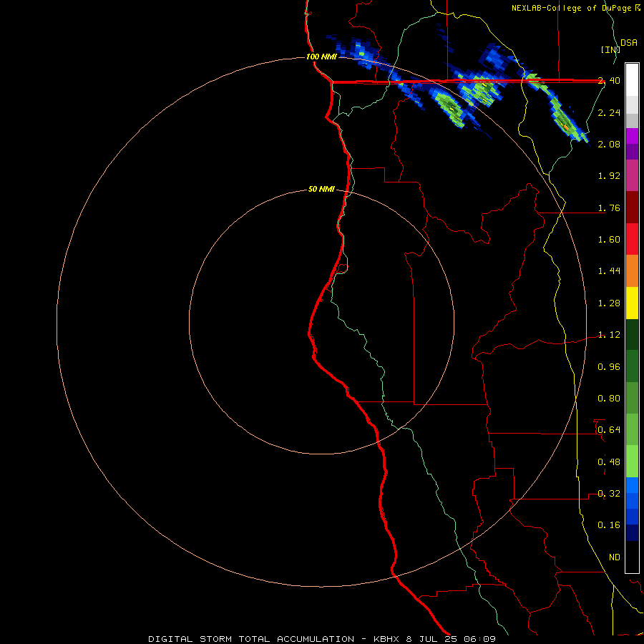Viewport: 644px width, 644px height.
Task: Pick the navy swatch just above ND
Action: (632, 533)
